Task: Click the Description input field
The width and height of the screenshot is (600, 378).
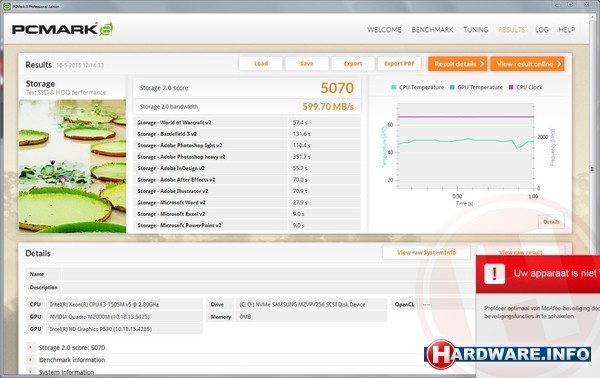Action: tap(269, 287)
